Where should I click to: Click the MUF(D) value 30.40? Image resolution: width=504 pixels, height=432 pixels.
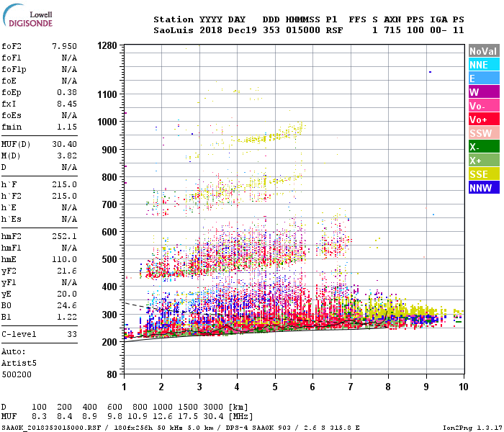tap(64, 144)
